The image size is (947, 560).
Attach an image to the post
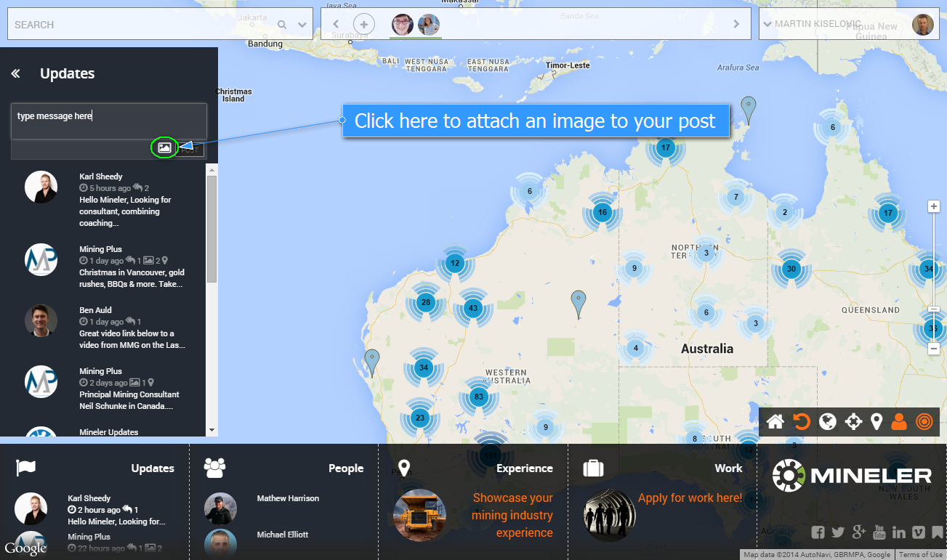tap(164, 147)
